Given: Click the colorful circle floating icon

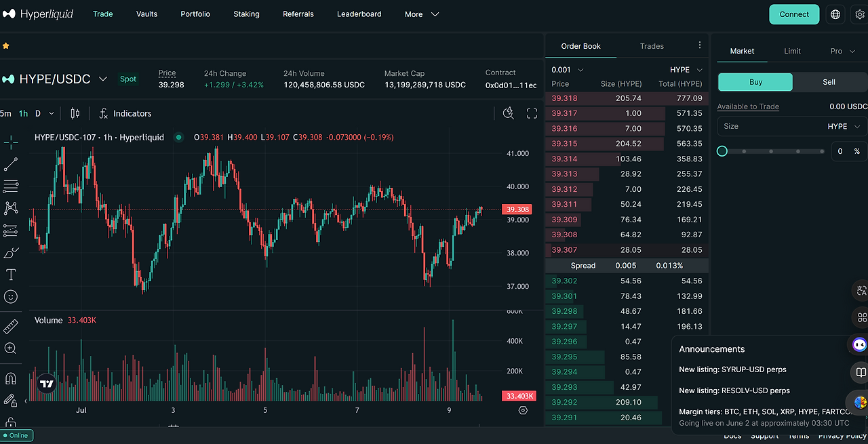Looking at the screenshot, I should click(860, 402).
